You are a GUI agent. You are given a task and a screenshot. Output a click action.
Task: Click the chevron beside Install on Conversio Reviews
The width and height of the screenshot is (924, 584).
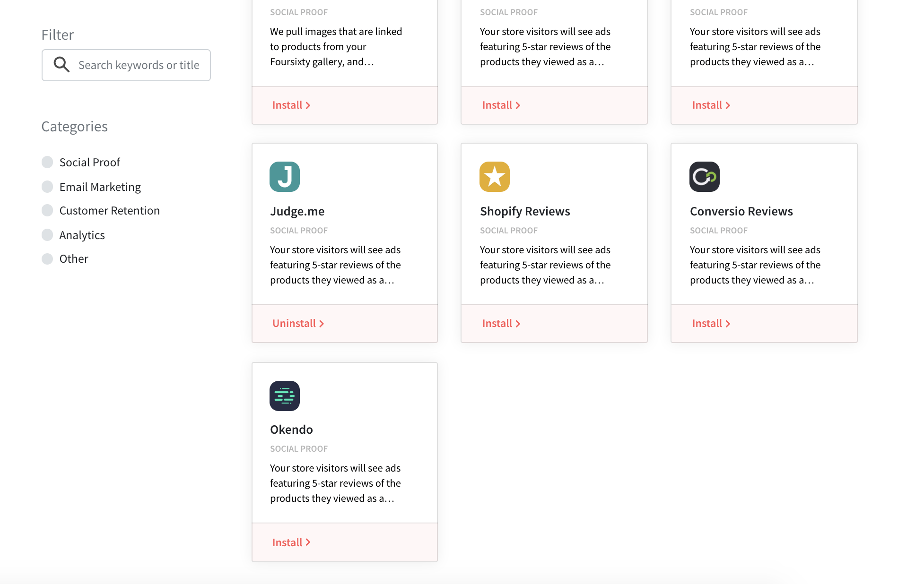click(728, 323)
